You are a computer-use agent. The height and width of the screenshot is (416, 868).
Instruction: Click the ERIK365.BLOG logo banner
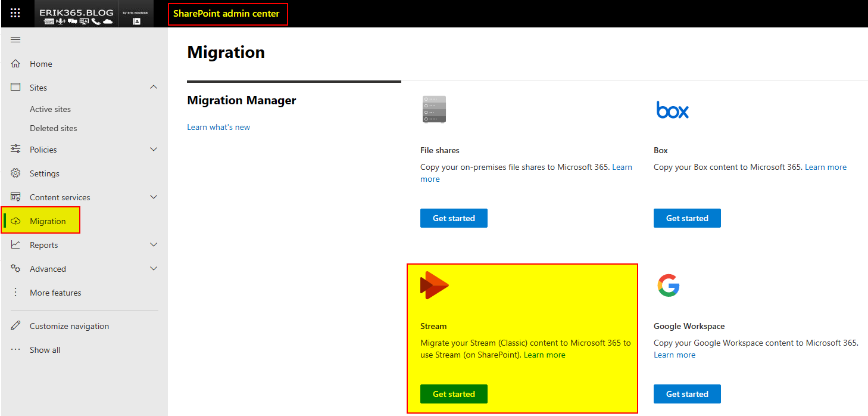(76, 14)
